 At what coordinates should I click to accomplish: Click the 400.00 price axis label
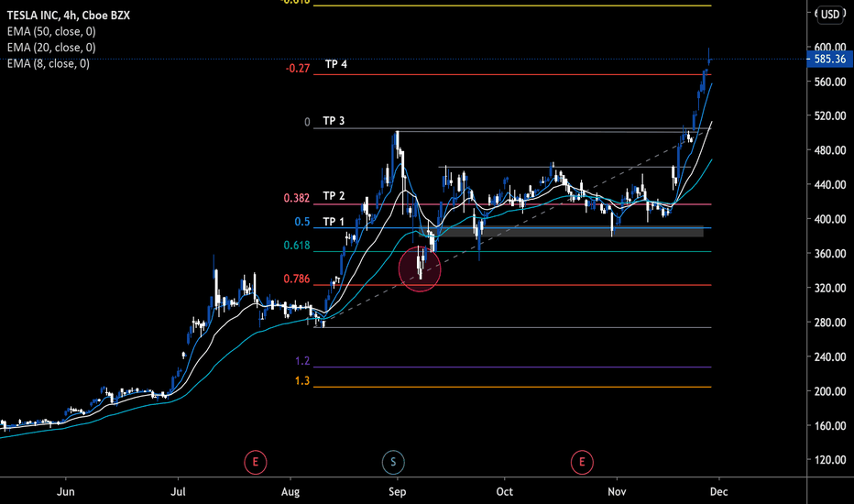click(x=829, y=219)
